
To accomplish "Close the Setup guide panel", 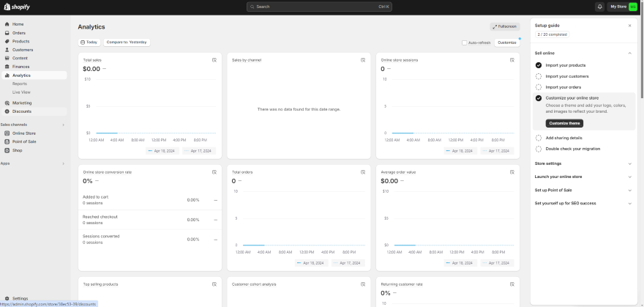I will (x=629, y=26).
